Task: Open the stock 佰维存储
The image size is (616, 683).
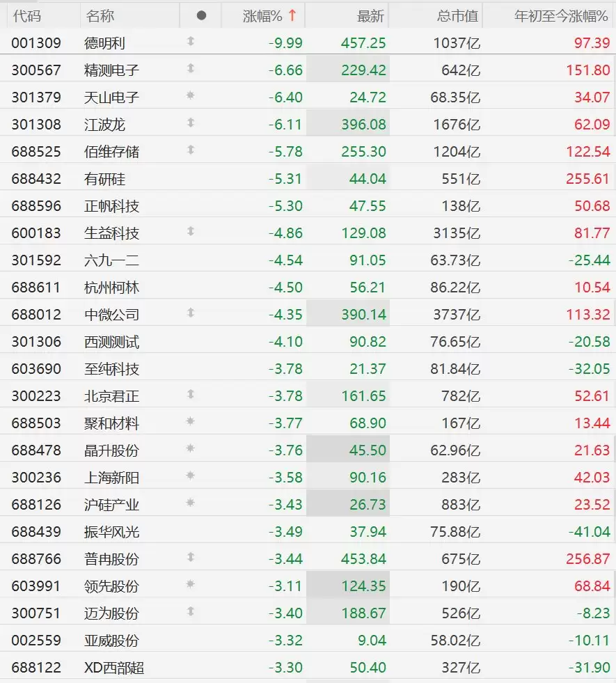Action: click(112, 152)
